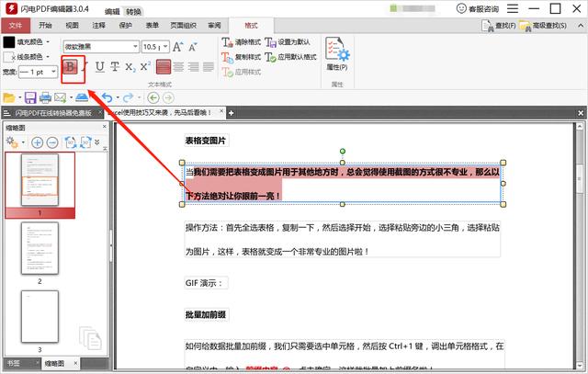Switch to the 书签 panel tab
This screenshot has width=588, height=374.
pyautogui.click(x=14, y=363)
